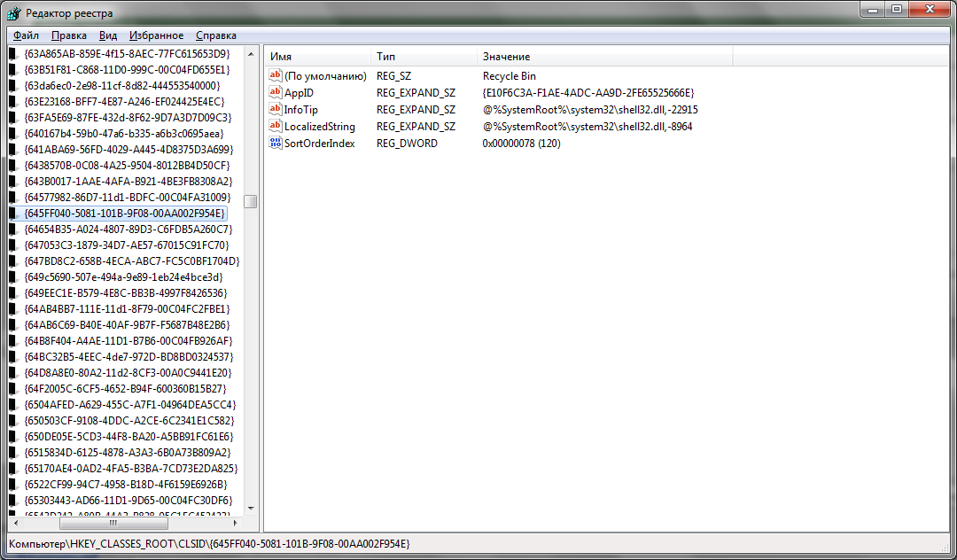Select the (По умолчанию) value name
957x560 pixels.
pyautogui.click(x=325, y=76)
